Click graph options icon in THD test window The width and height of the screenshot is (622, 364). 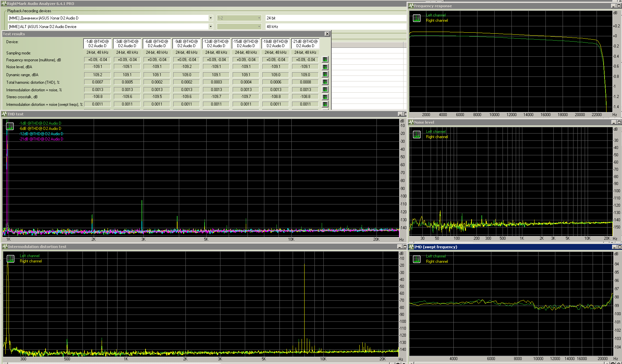pyautogui.click(x=10, y=126)
